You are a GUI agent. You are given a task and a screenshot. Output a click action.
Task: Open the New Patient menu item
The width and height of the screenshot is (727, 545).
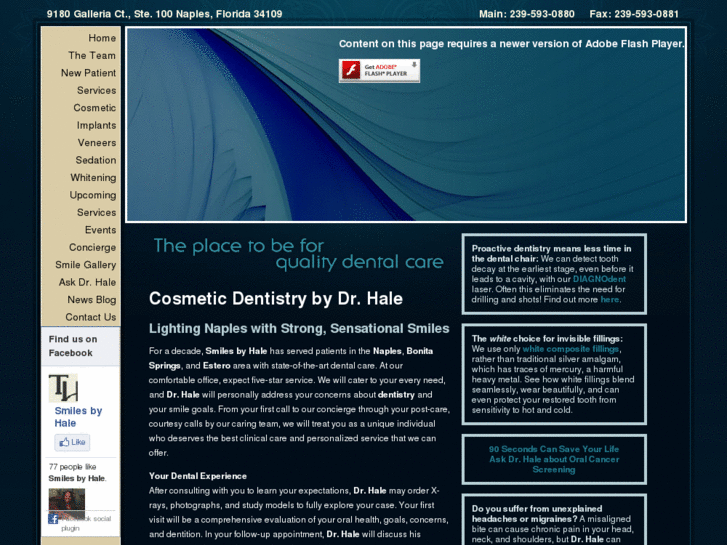89,73
